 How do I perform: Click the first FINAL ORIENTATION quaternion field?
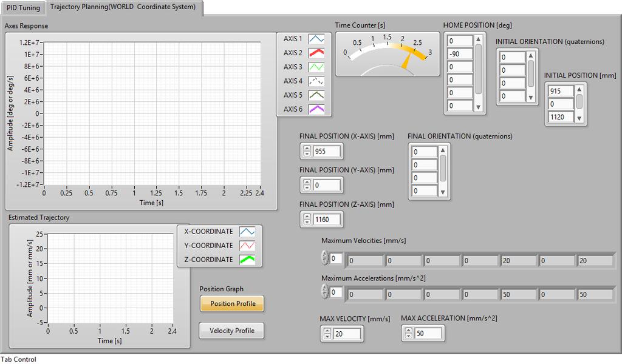click(425, 152)
